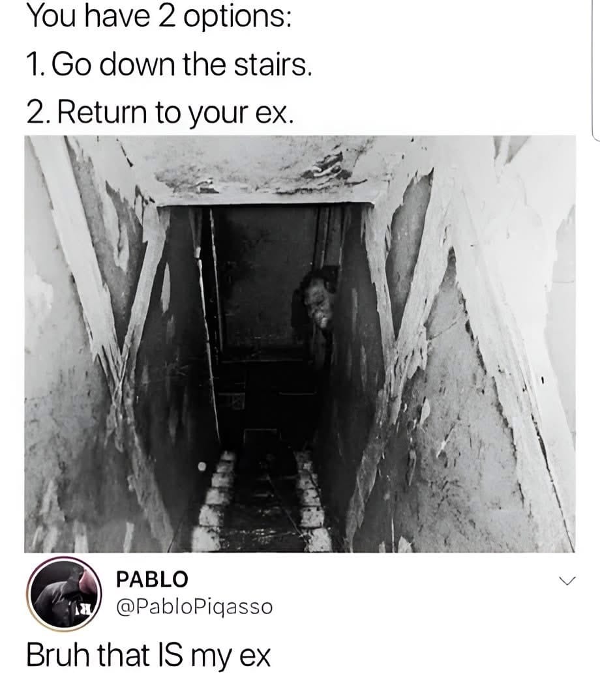Screen dimensions: 600x700
Task: Click option '2. Return to your ex.'
Action: [x=160, y=113]
